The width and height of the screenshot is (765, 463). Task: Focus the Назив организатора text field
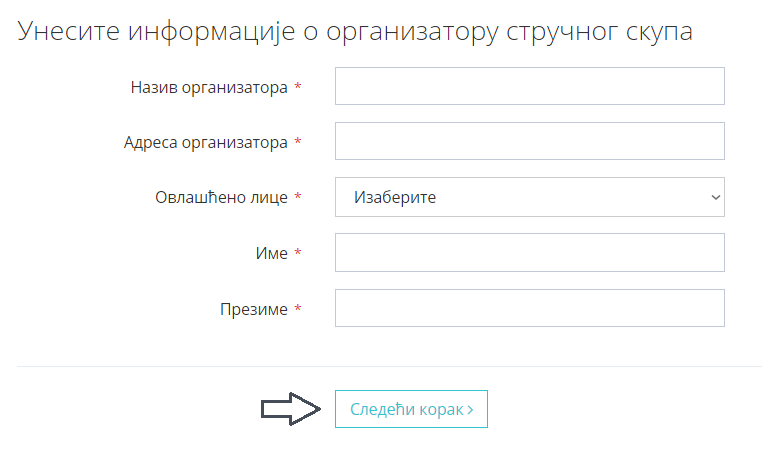click(529, 86)
